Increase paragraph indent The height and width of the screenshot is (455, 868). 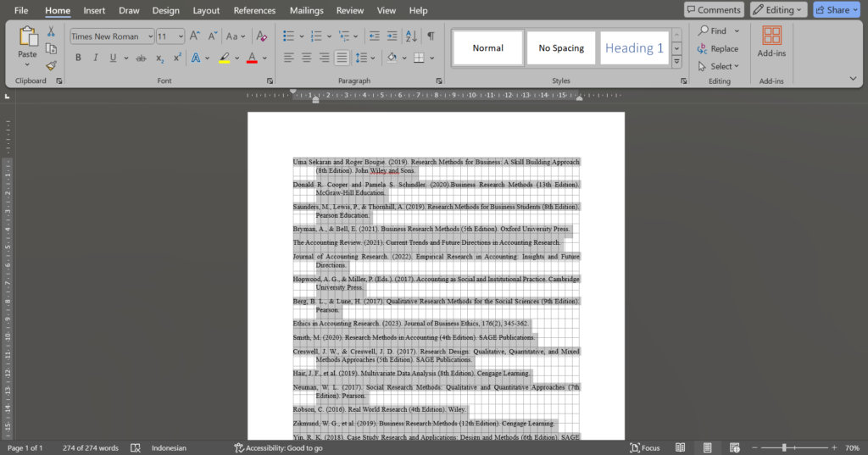pyautogui.click(x=392, y=36)
